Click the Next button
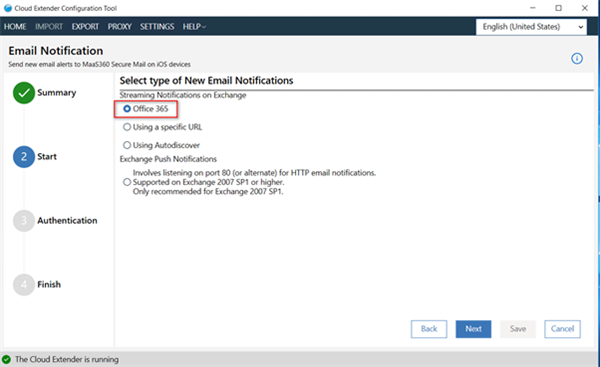Screen dimensions: 600x367 coord(473,329)
